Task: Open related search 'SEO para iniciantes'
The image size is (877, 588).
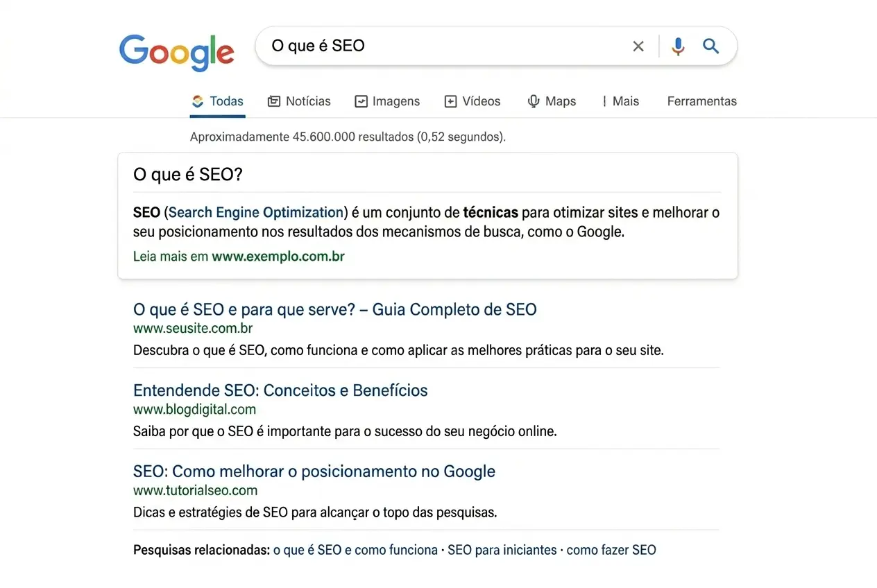Action: point(502,551)
